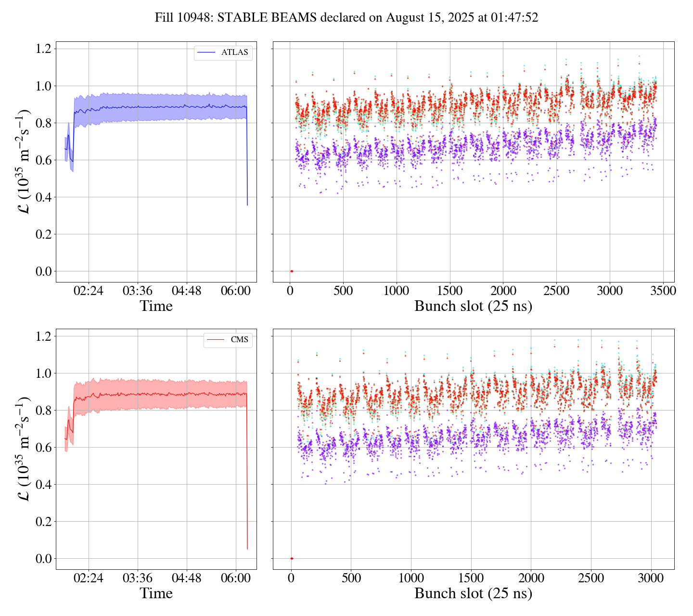Click the Bunch slot axis label of ATLAS scatter
This screenshot has height=616, width=693.
point(473,306)
